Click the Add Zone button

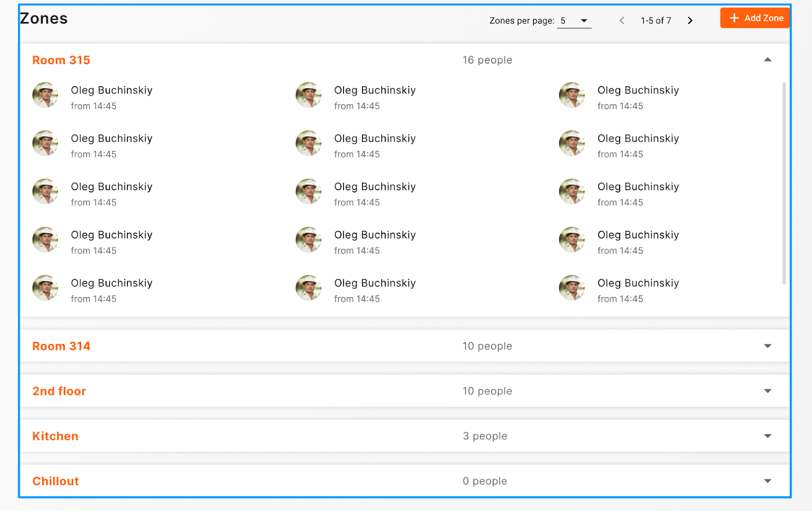tap(755, 18)
